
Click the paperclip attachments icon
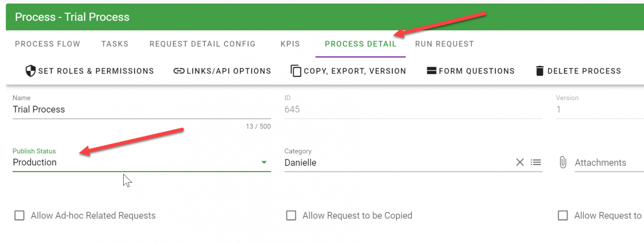563,163
